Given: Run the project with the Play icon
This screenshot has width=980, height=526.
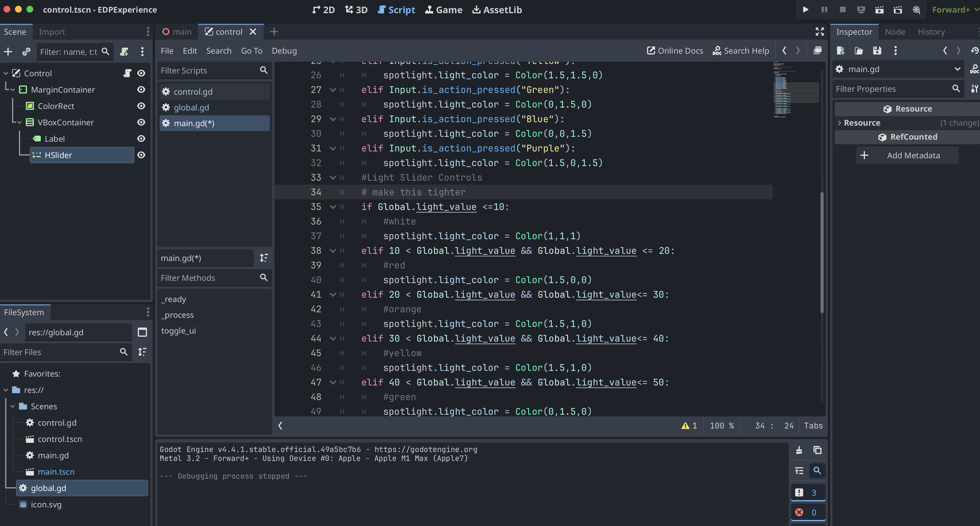Looking at the screenshot, I should tap(805, 9).
